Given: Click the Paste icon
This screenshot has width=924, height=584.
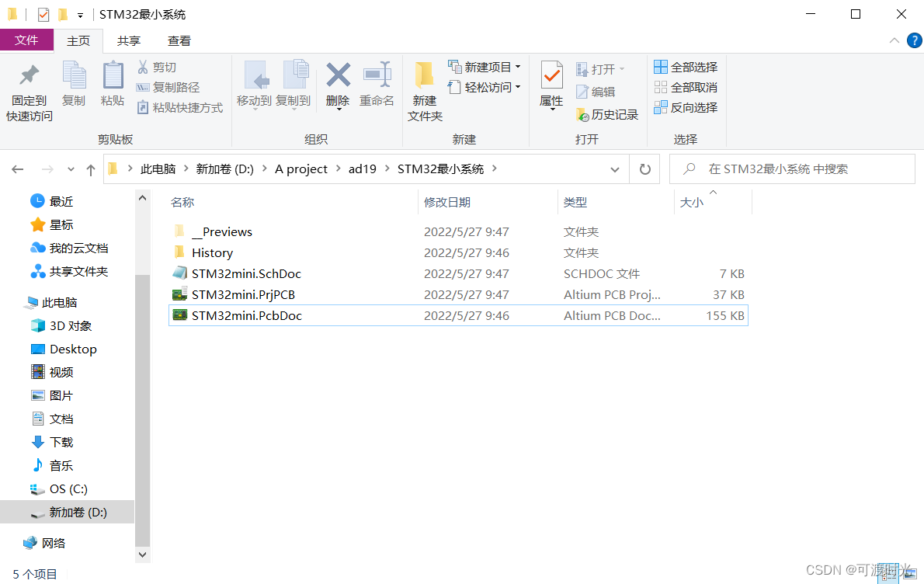Looking at the screenshot, I should pos(113,81).
